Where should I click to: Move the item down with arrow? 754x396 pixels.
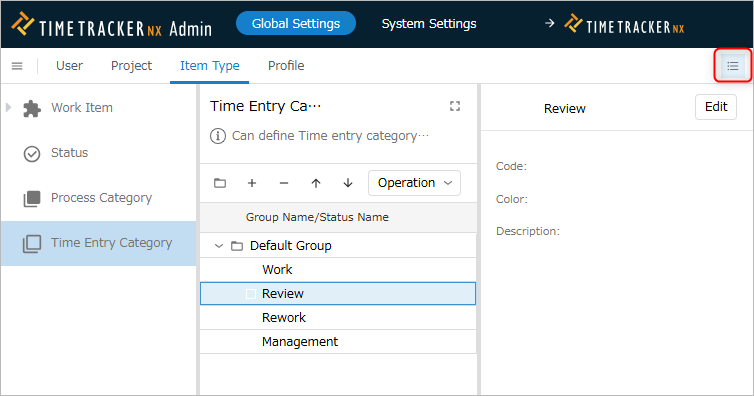click(x=348, y=183)
